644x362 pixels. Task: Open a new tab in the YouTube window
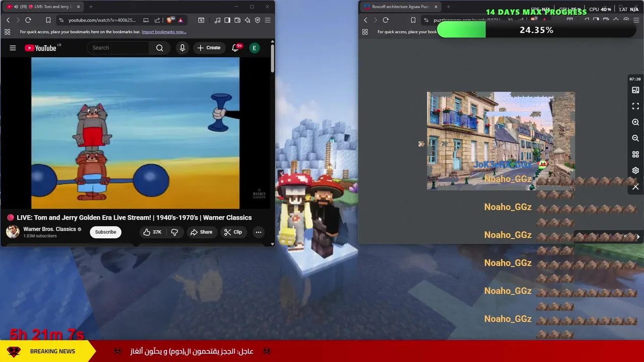click(91, 7)
